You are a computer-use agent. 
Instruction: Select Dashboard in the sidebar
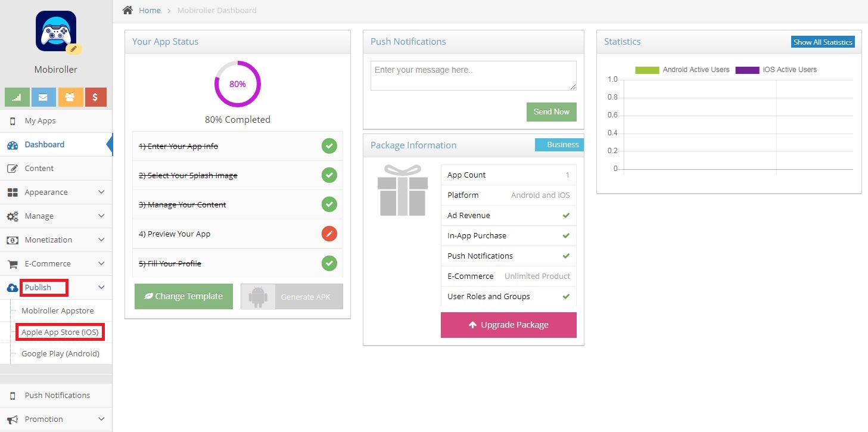[56, 145]
